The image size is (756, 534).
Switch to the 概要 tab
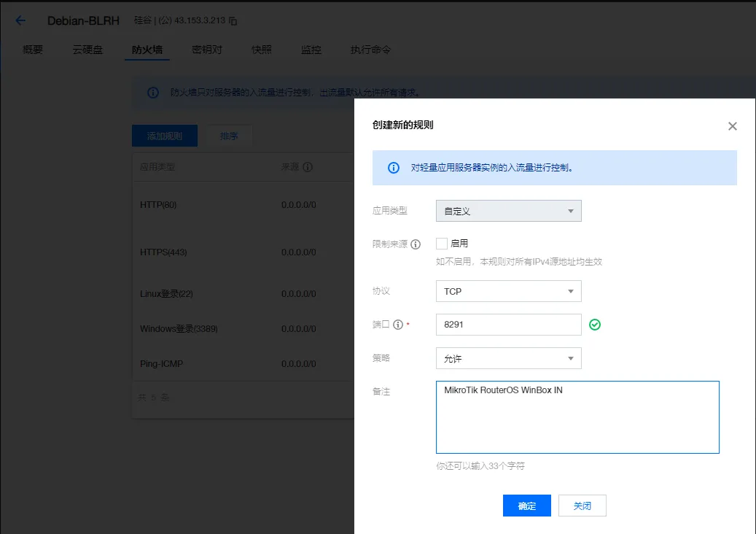(x=32, y=50)
